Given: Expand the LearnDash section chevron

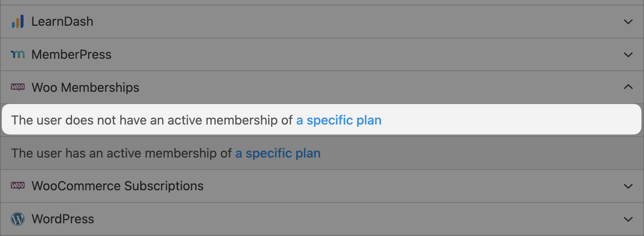Looking at the screenshot, I should 628,22.
